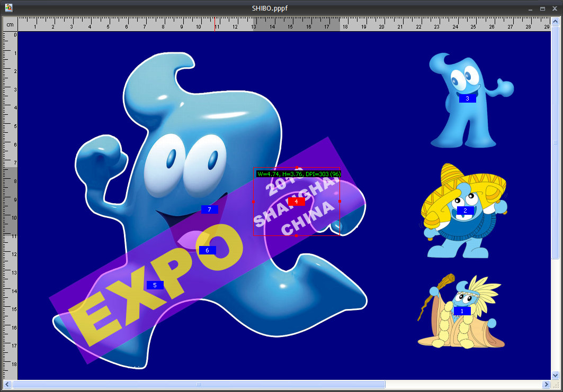Viewport: 563px width, 392px height.
Task: Select layer label 1 on the feathered mascot
Action: tap(462, 311)
